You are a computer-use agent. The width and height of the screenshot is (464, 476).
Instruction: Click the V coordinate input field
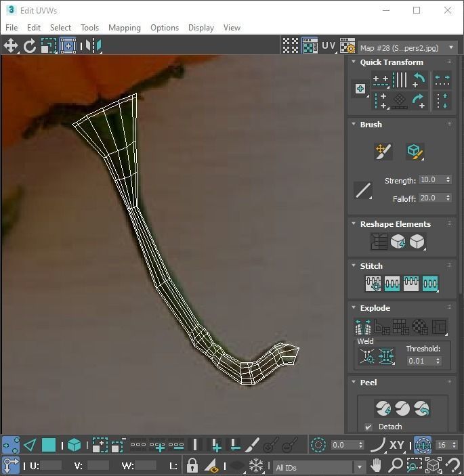tap(98, 465)
